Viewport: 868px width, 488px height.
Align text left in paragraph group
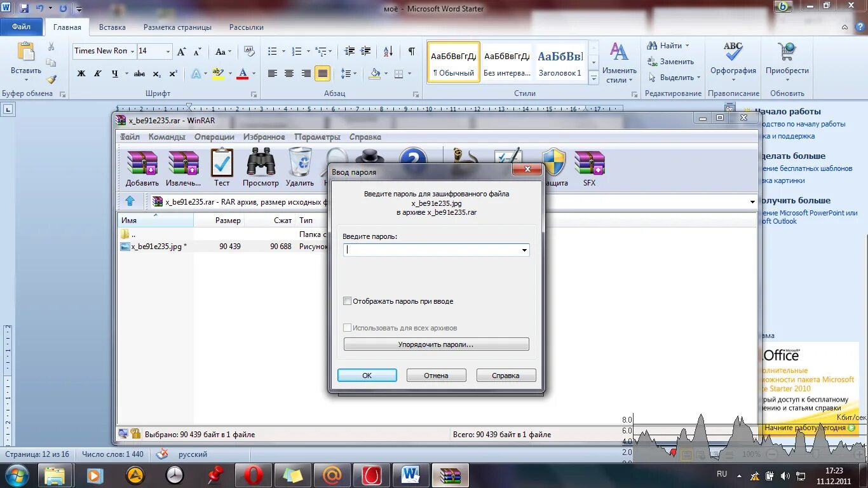tap(273, 74)
